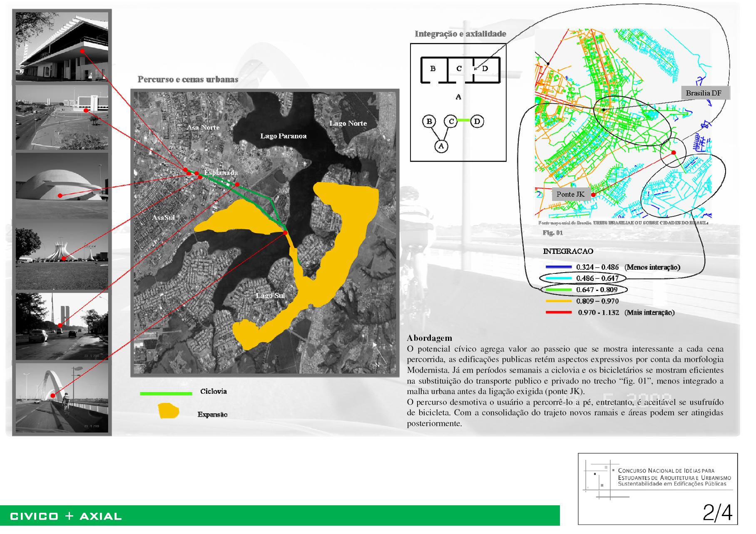This screenshot has height=534, width=756.
Task: Click the north arrow on the satellite map
Action: pyautogui.click(x=378, y=354)
